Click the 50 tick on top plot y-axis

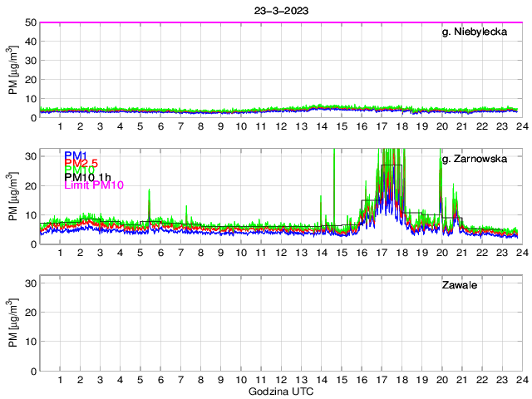click(x=30, y=22)
